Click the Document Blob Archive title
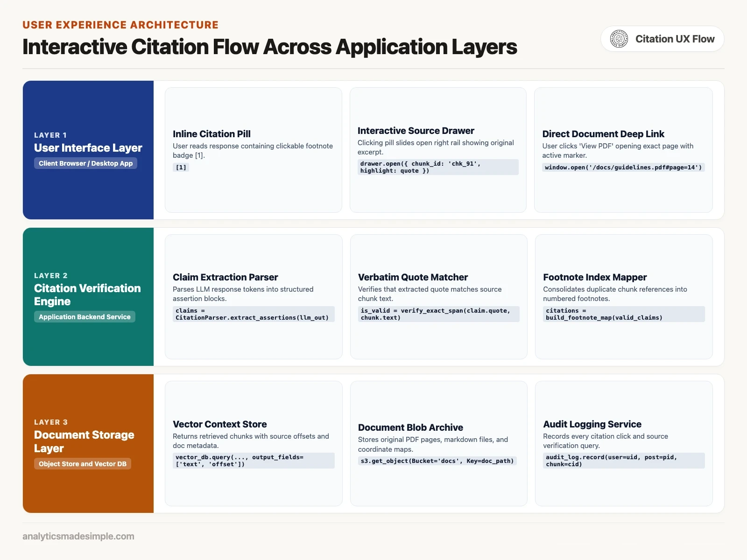 pos(410,427)
